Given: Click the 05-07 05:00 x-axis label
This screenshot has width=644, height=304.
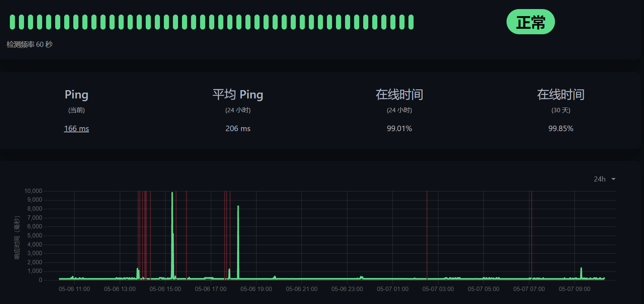Looking at the screenshot, I should (x=484, y=289).
